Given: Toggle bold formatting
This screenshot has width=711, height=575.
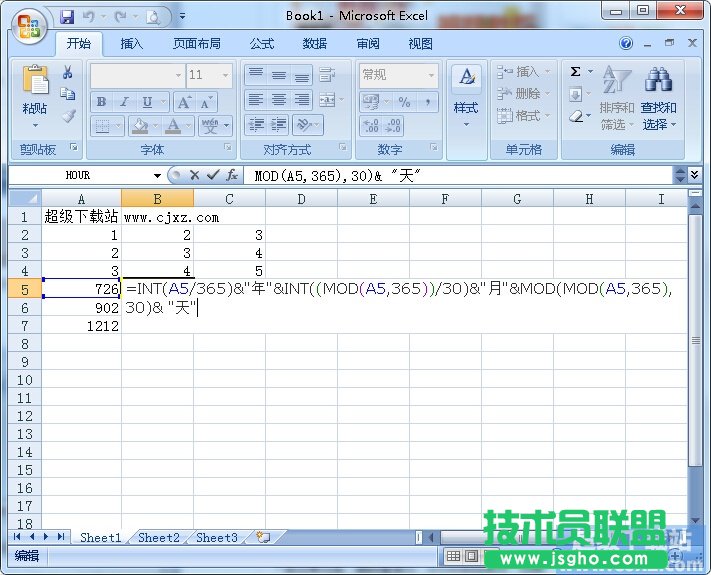Looking at the screenshot, I should click(101, 102).
